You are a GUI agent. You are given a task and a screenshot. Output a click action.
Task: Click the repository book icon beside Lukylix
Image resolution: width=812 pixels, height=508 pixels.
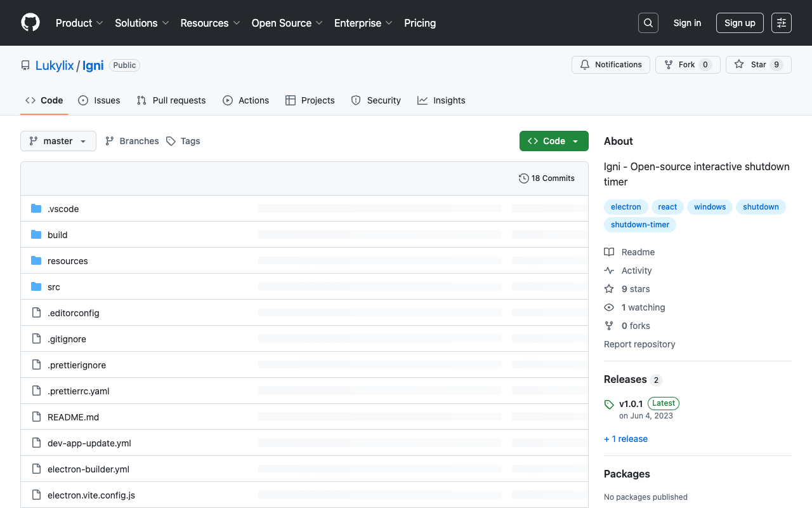25,65
